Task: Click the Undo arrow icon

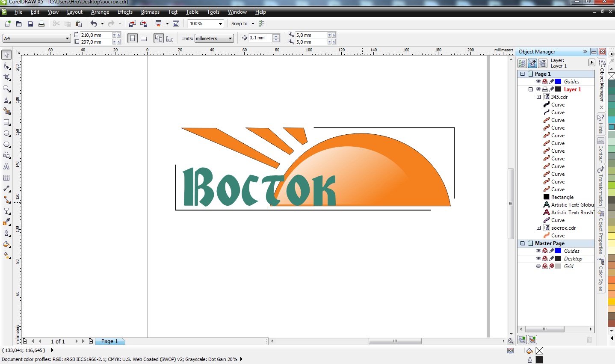Action: tap(94, 24)
